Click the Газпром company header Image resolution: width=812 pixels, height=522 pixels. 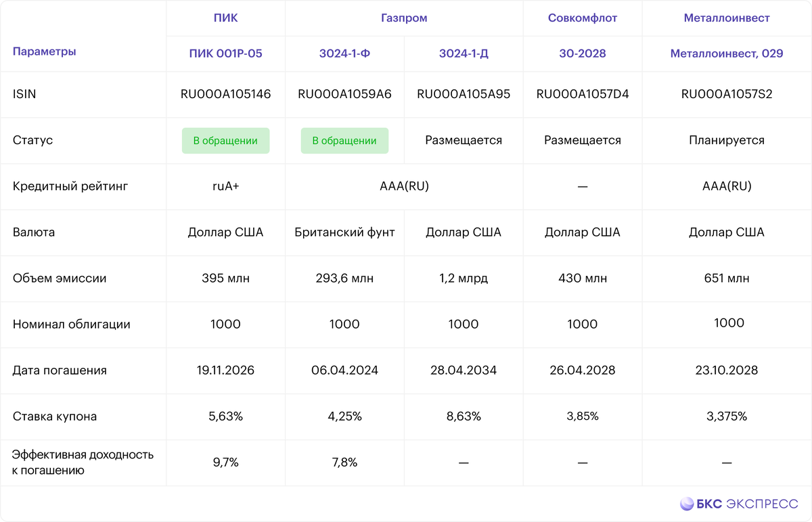pos(404,18)
